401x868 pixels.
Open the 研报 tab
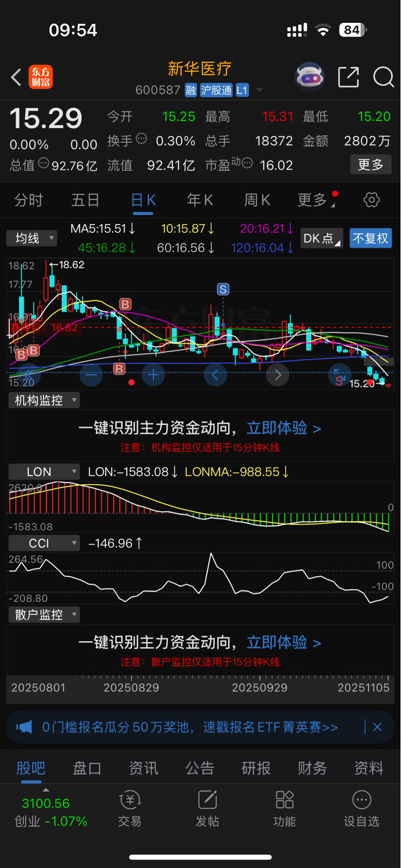click(x=256, y=768)
